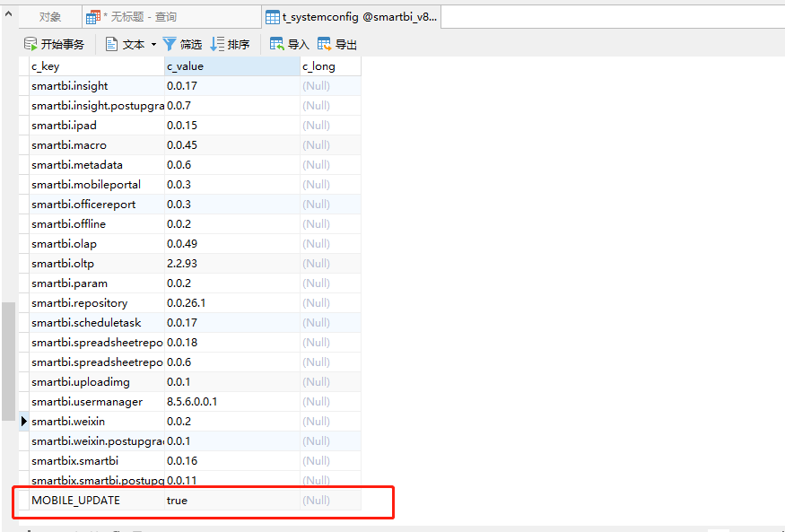Click the Import (导入) icon

pos(277,44)
